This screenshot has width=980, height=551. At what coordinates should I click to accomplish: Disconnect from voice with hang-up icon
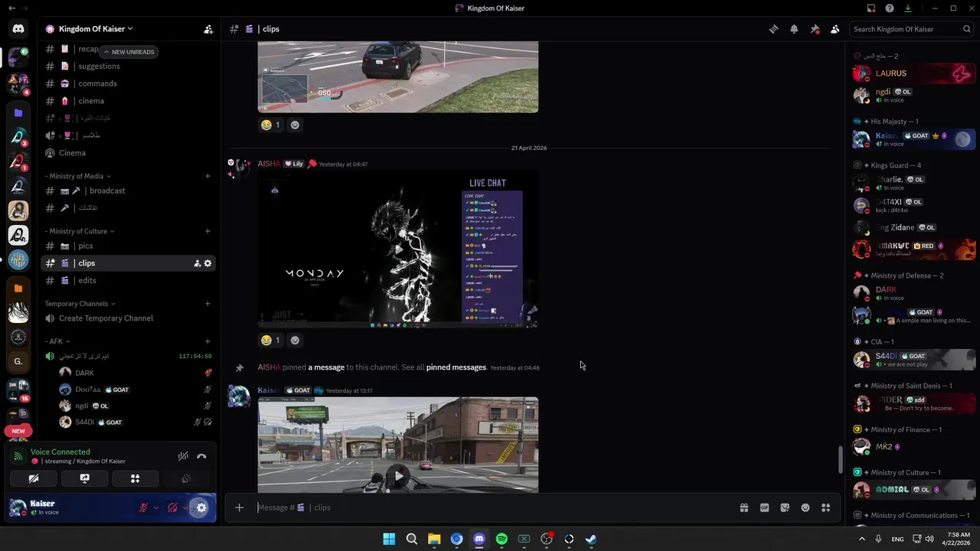coord(201,456)
